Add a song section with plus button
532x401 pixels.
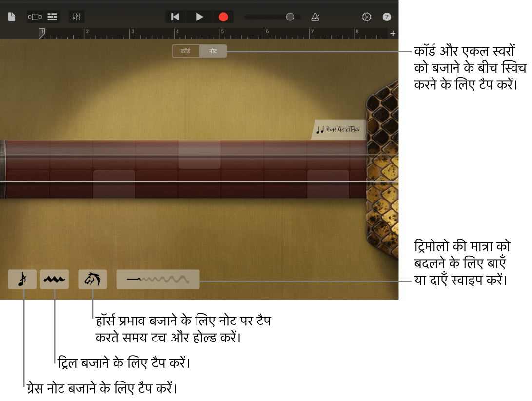point(393,34)
